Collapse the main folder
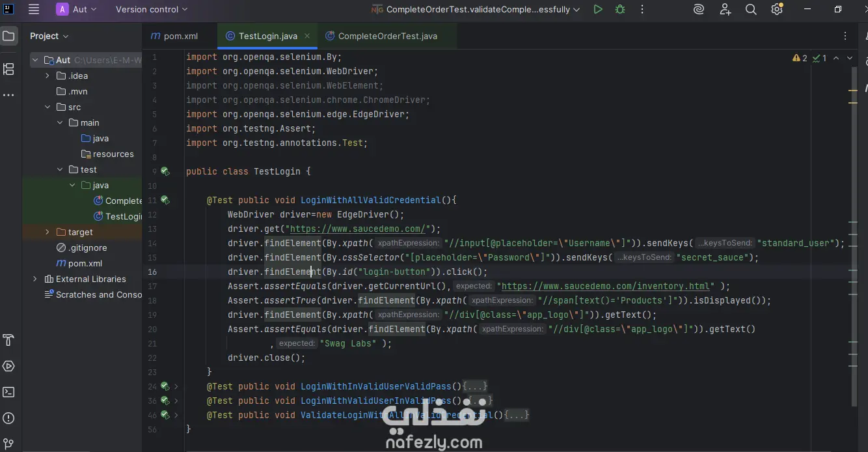868x452 pixels. coord(60,122)
